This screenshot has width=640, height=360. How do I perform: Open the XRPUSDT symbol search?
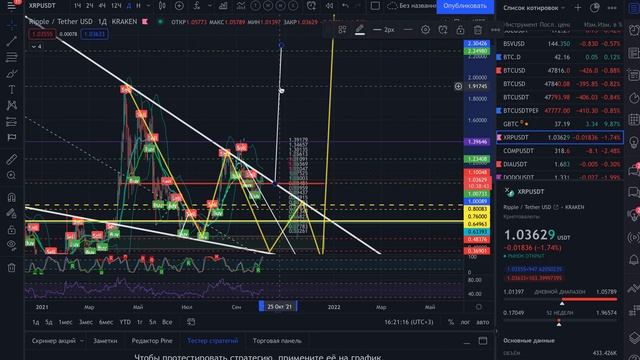(x=42, y=6)
